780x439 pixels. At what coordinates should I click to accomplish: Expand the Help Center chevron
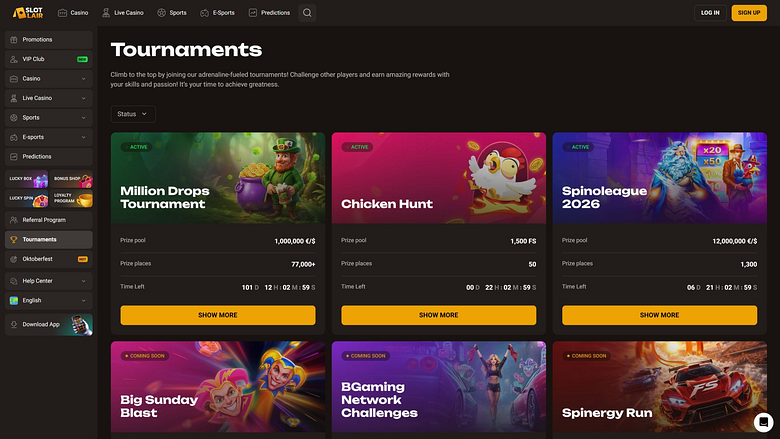pyautogui.click(x=84, y=281)
